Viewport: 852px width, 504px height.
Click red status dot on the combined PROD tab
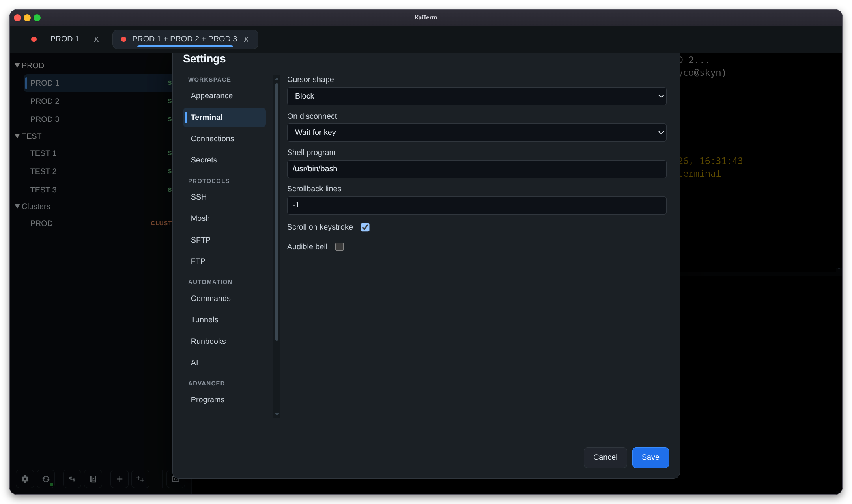click(123, 39)
